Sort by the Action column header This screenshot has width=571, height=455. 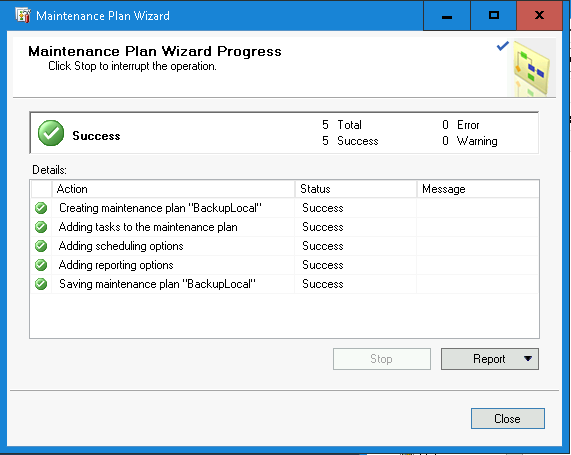coord(173,189)
